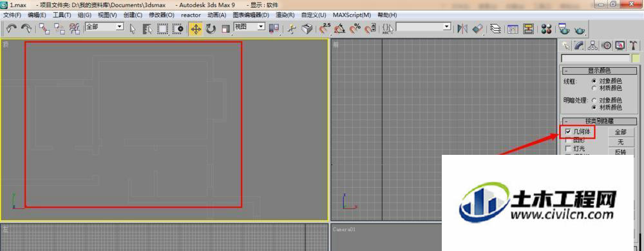This screenshot has width=644, height=251.
Task: Click the Edit Named Selection Sets icon
Action: pos(388,29)
